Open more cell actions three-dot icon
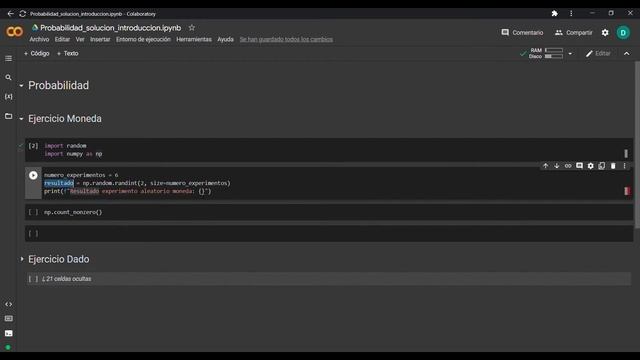Image resolution: width=640 pixels, height=360 pixels. (624, 166)
